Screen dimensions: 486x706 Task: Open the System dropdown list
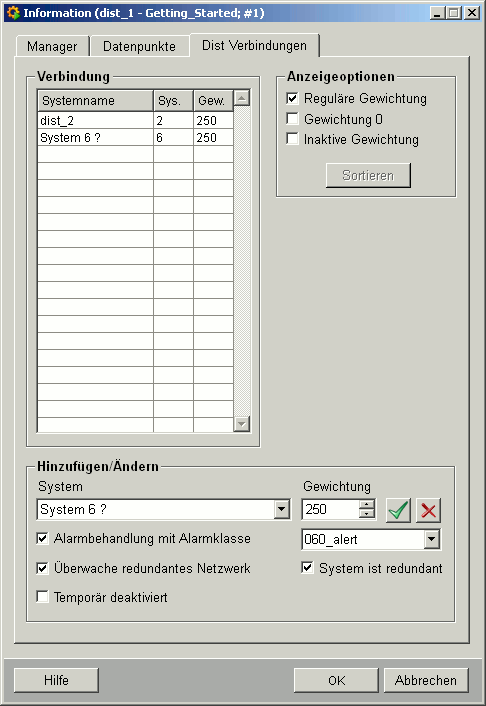[282, 509]
